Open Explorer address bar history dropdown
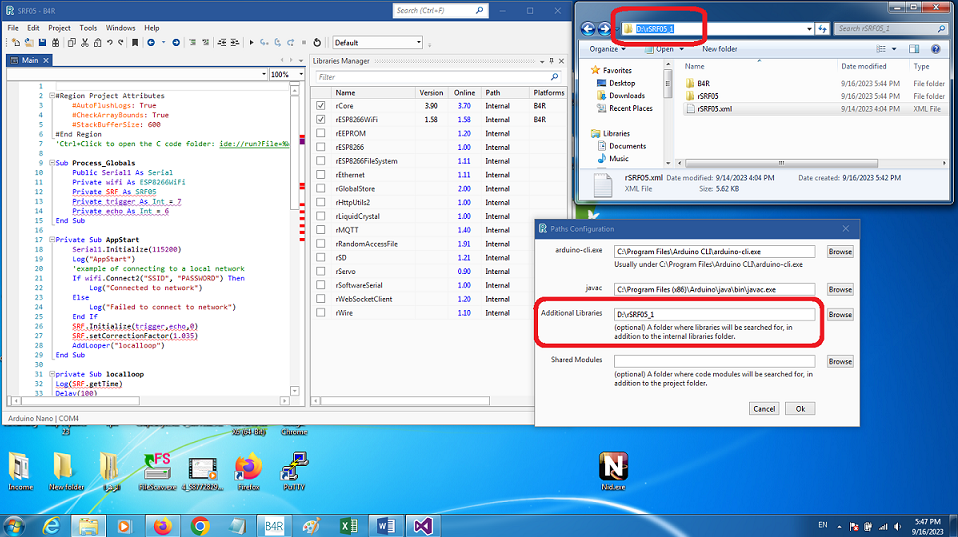This screenshot has height=537, width=958. 809,29
